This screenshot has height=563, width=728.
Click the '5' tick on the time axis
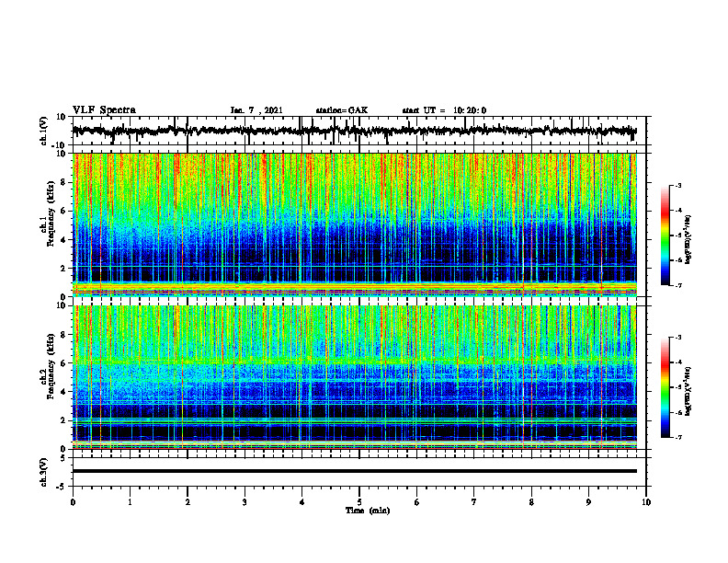click(359, 502)
